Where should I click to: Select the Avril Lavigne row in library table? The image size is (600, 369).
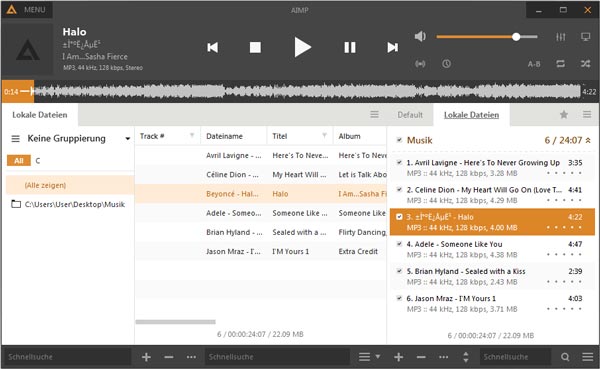click(x=261, y=155)
